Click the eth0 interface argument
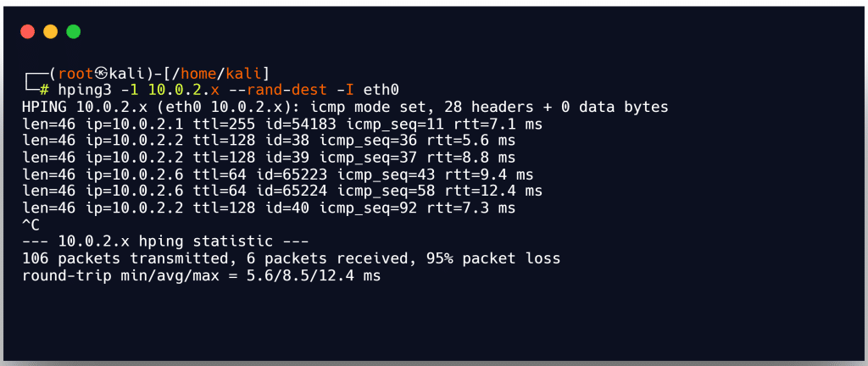This screenshot has width=868, height=366. 381,90
